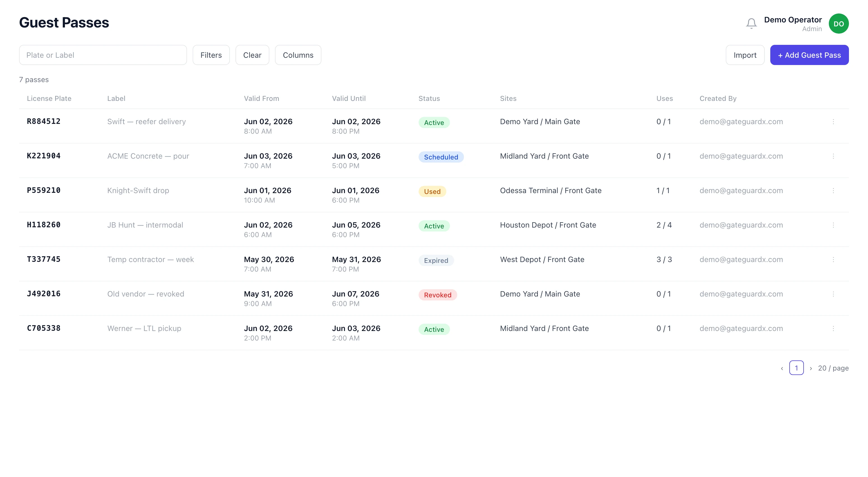Click label Werner — LTL pickup
The image size is (868, 477).
(144, 328)
